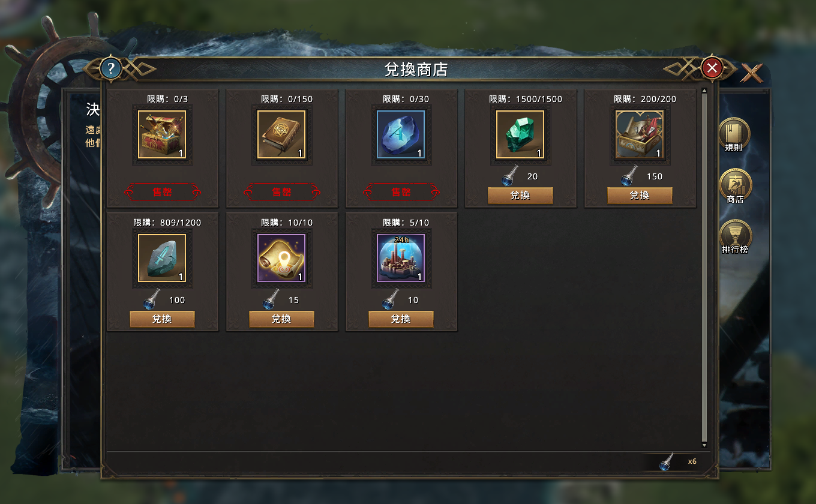Open the 商店 shop sidebar icon
Image resolution: width=816 pixels, height=504 pixels.
[x=734, y=186]
